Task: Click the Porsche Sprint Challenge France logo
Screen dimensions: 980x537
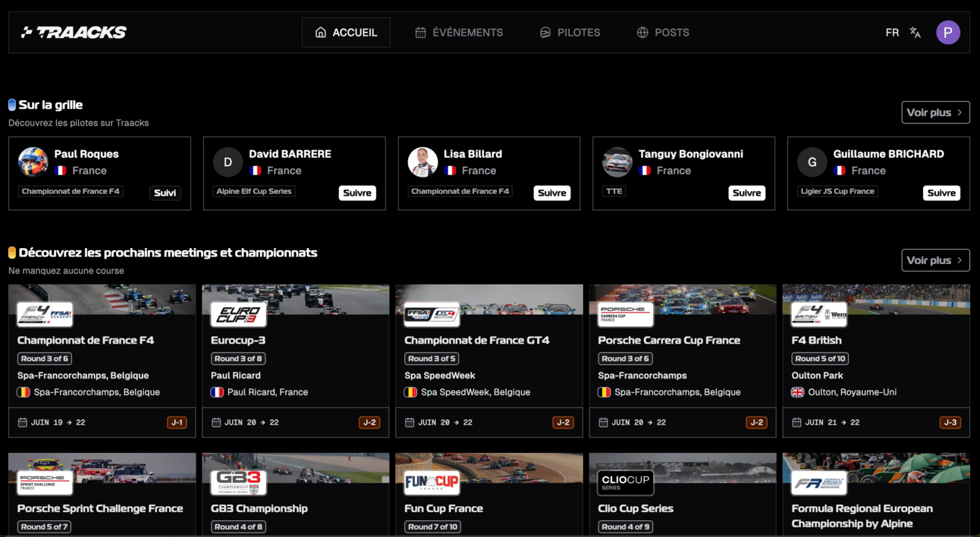Action: coord(45,482)
